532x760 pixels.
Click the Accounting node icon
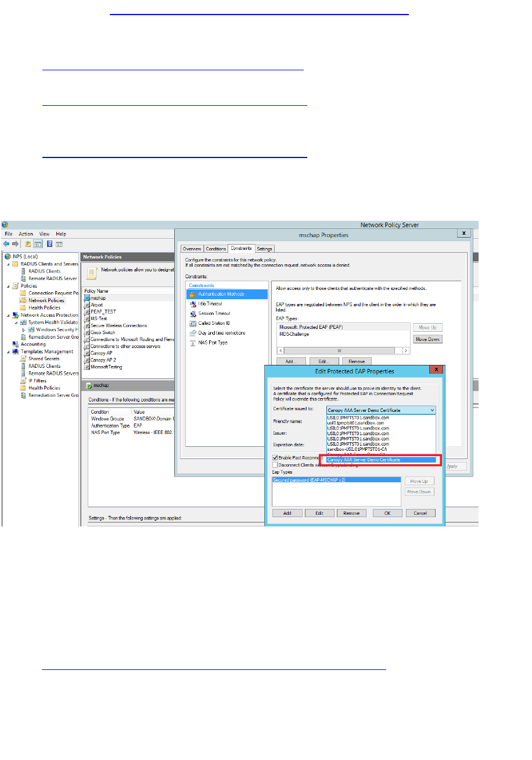pos(15,344)
